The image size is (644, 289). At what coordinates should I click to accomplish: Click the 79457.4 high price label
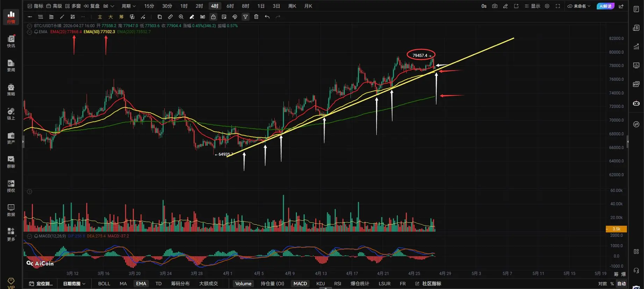[421, 55]
